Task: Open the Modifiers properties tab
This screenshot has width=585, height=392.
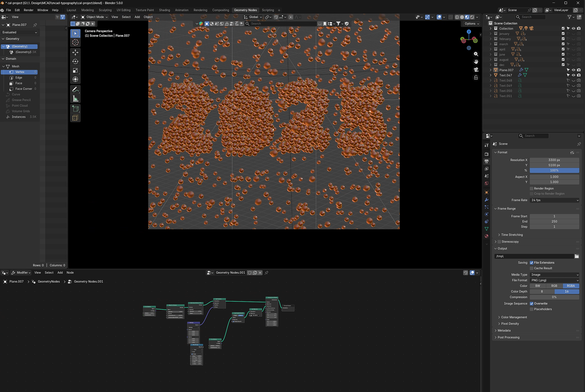Action: (x=486, y=200)
